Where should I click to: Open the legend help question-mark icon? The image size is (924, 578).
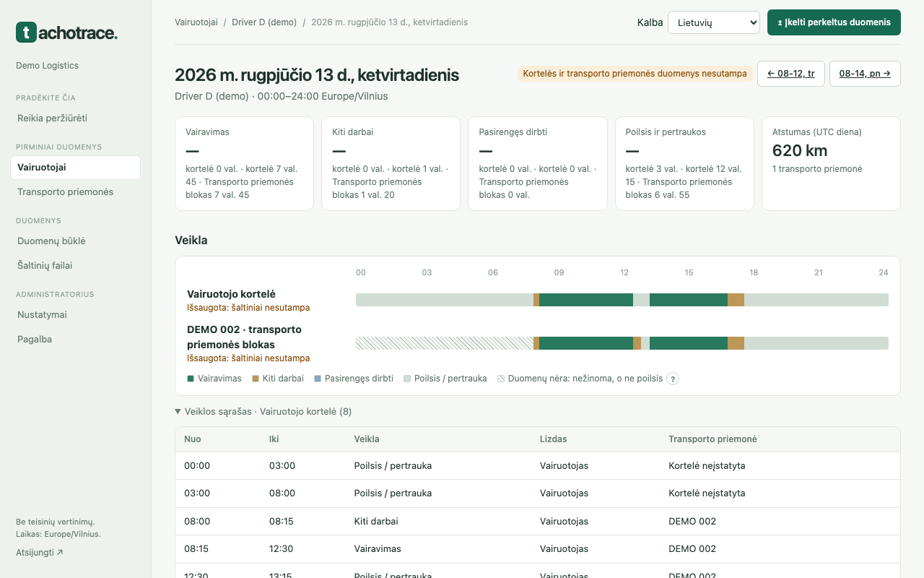(673, 379)
